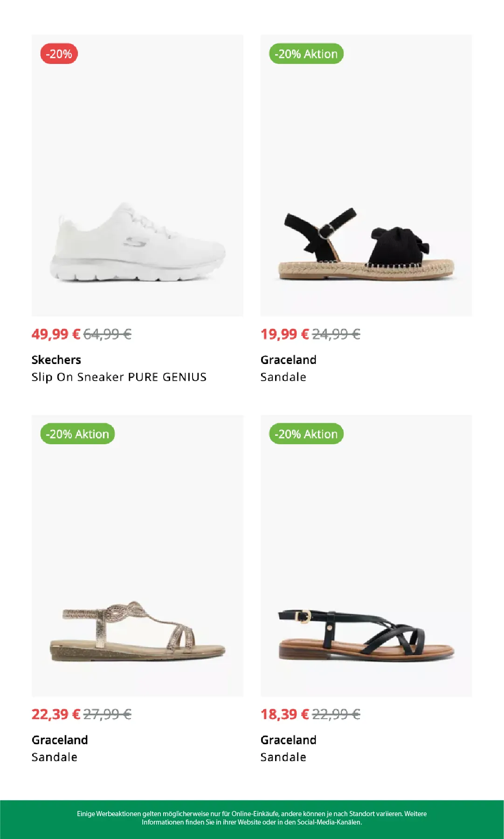Open Sandale title under black strappy sandal
The height and width of the screenshot is (839, 504).
click(x=283, y=757)
